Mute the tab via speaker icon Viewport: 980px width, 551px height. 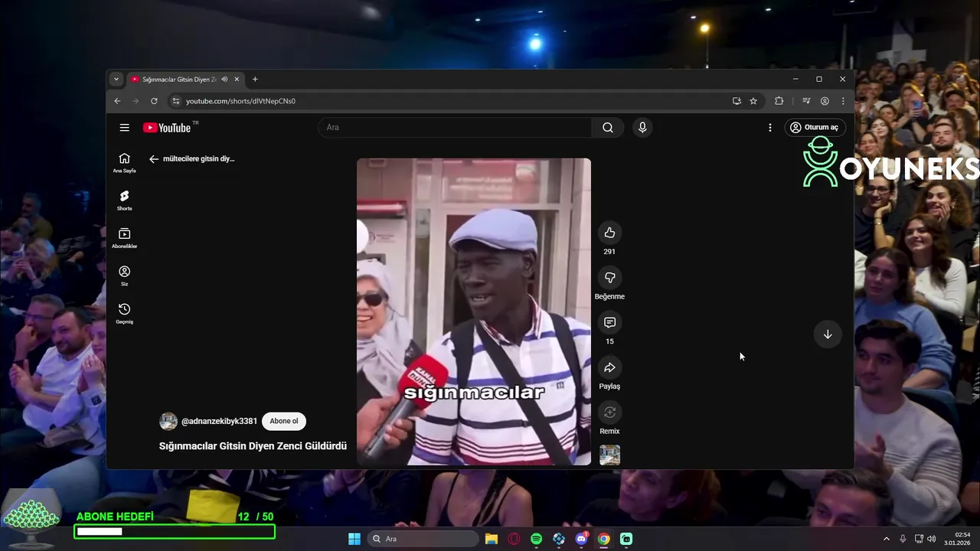coord(224,80)
